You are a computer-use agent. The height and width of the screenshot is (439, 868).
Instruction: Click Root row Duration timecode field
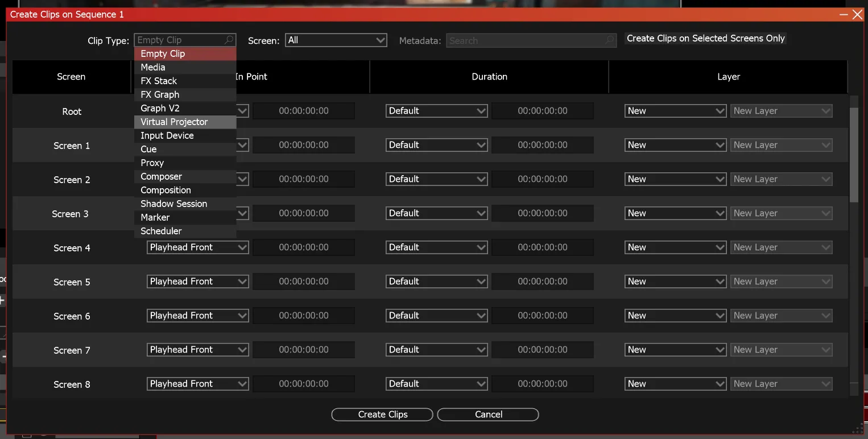543,111
